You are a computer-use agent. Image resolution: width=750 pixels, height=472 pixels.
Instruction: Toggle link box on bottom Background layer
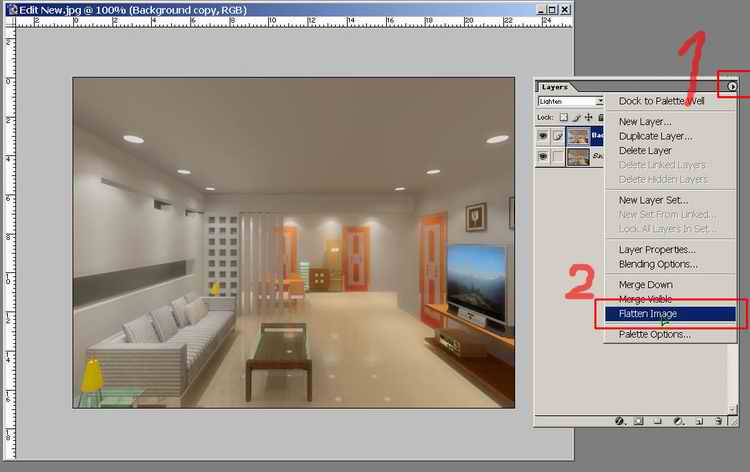557,156
